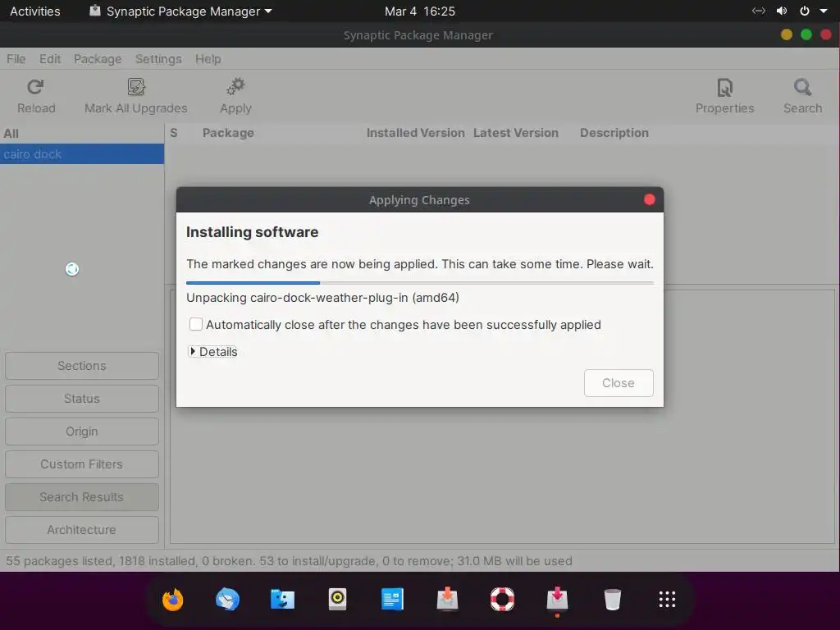The width and height of the screenshot is (840, 630).
Task: Open the Files manager dock icon
Action: (x=282, y=600)
